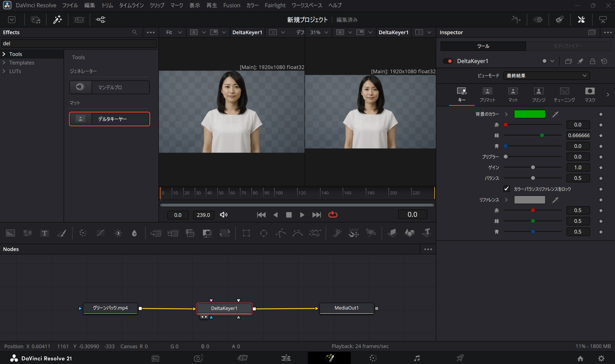Switch to the モディファイアー tab
615x364 pixels.
coord(568,46)
